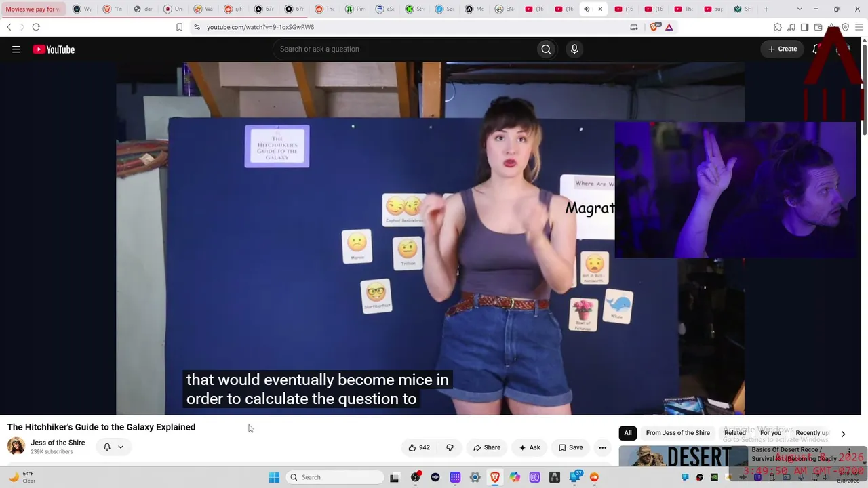
Task: Close the currently active browser tab
Action: [x=600, y=9]
